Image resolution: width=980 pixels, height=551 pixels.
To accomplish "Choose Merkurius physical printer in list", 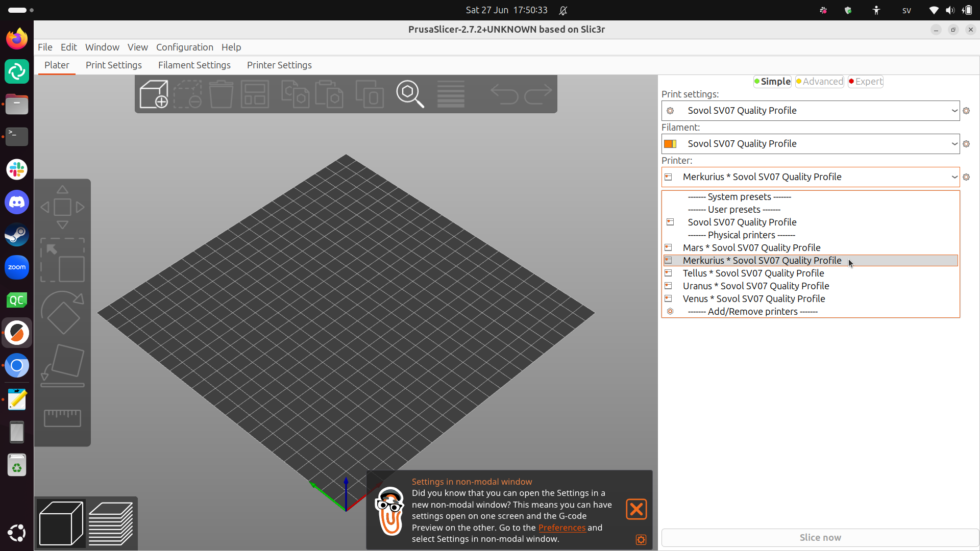I will [x=811, y=261].
